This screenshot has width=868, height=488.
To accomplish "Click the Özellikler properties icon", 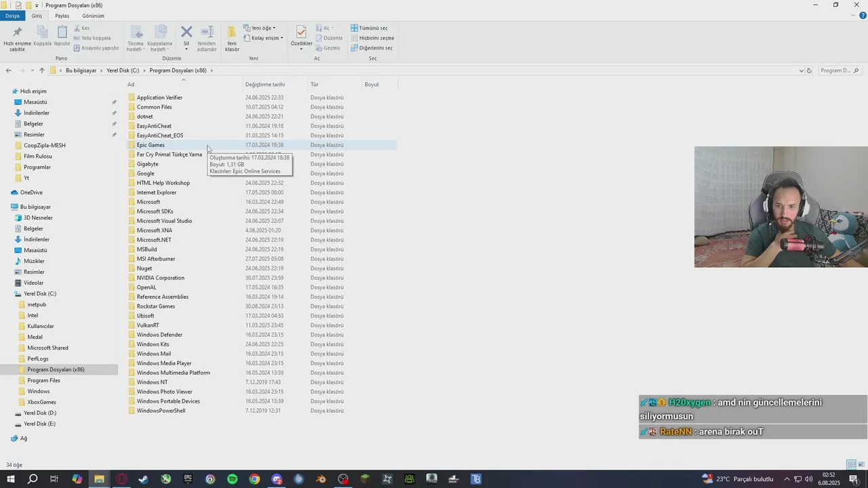I will [301, 33].
